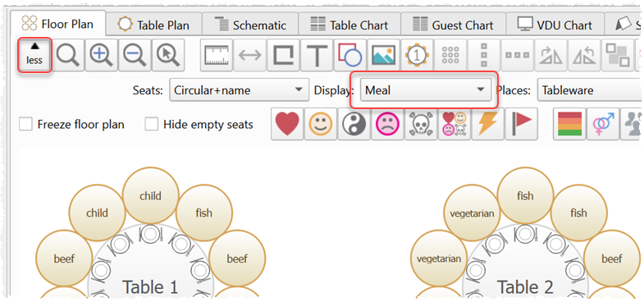Select the text T tool icon
This screenshot has height=302, width=644.
[x=317, y=55]
